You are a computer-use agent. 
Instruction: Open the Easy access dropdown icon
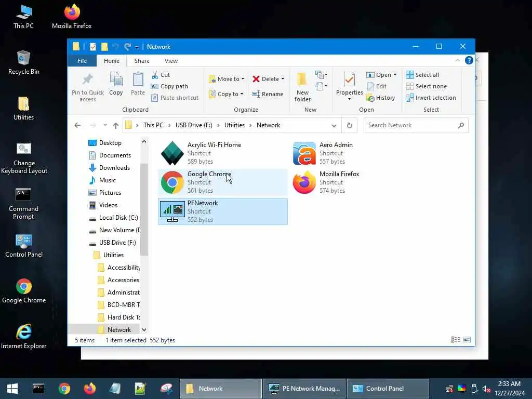click(x=321, y=86)
